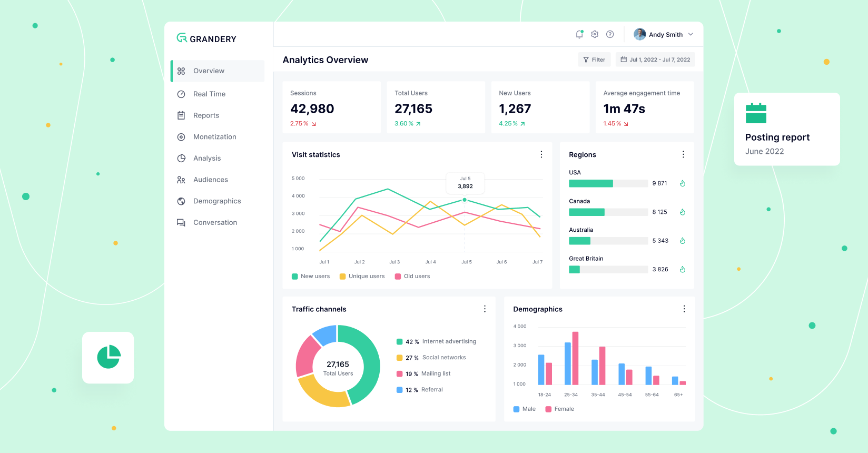The height and width of the screenshot is (453, 868).
Task: Click the Grandery logo icon
Action: (x=182, y=38)
